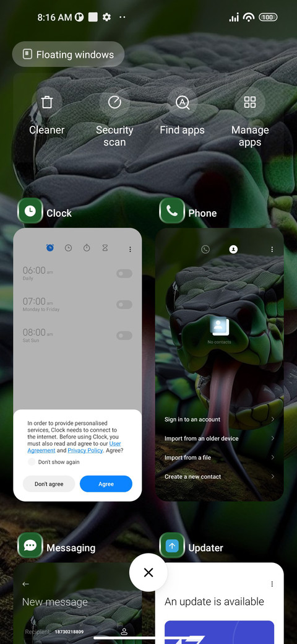Tap the 06:00 alarm time text

pyautogui.click(x=34, y=270)
